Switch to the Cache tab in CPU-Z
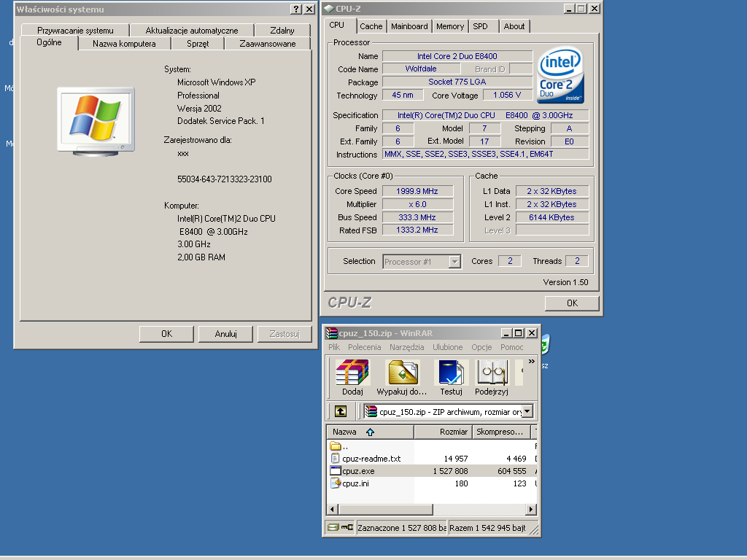 coord(371,27)
